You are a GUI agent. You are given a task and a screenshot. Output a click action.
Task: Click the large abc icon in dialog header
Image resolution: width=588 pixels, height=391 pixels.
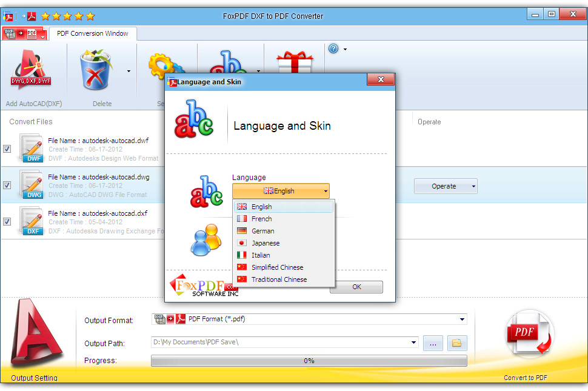click(194, 119)
